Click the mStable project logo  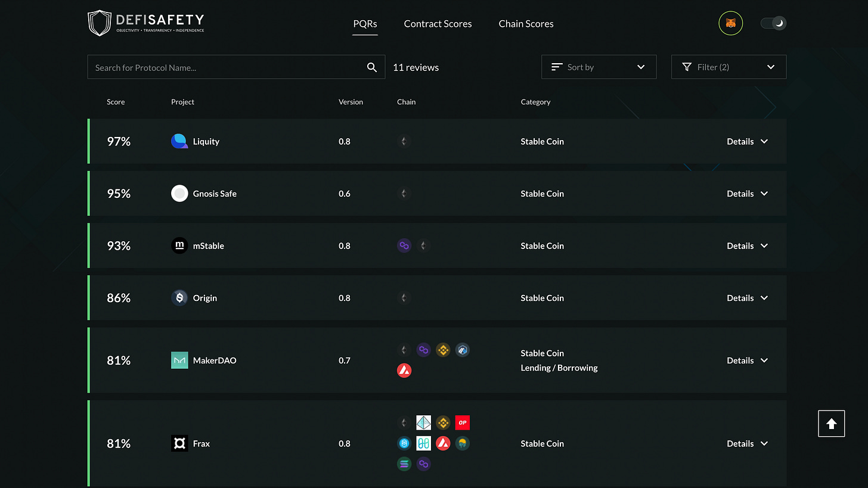point(179,245)
